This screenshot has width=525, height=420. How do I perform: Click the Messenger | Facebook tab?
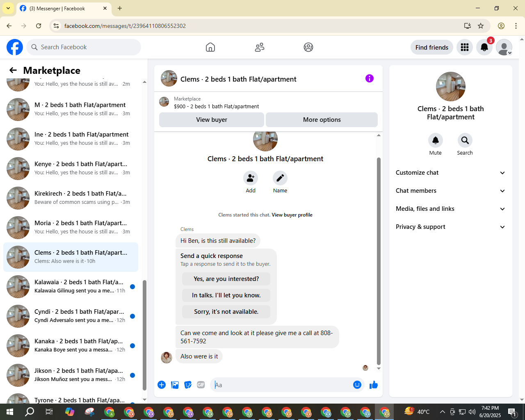(x=64, y=8)
